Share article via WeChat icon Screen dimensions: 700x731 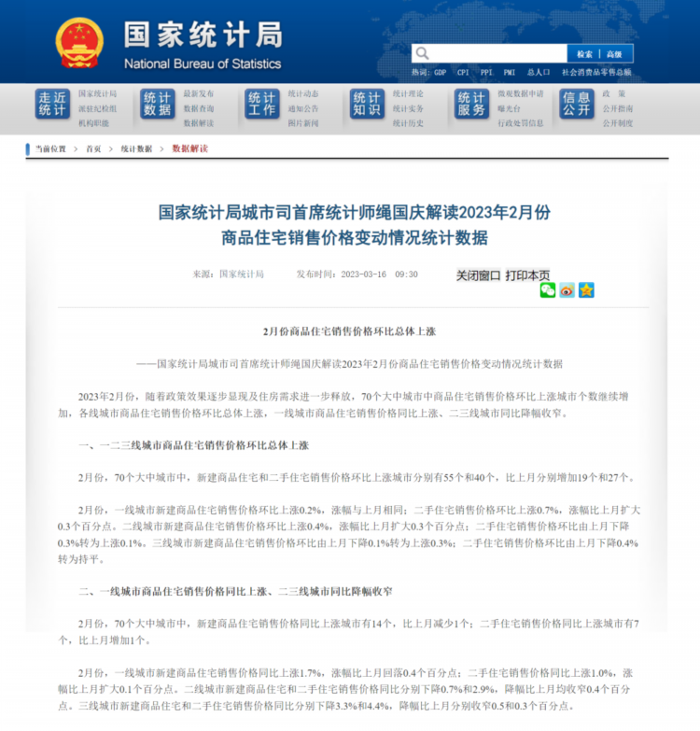pos(548,290)
